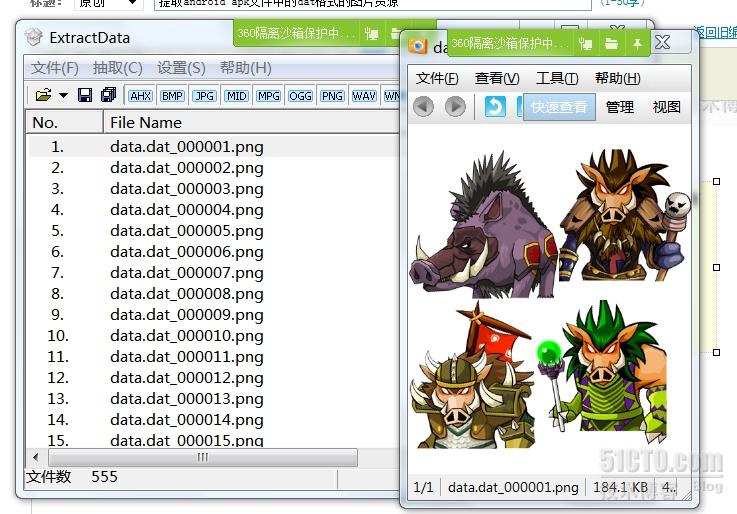The width and height of the screenshot is (737, 514).
Task: Toggle the AHX format filter
Action: click(140, 96)
